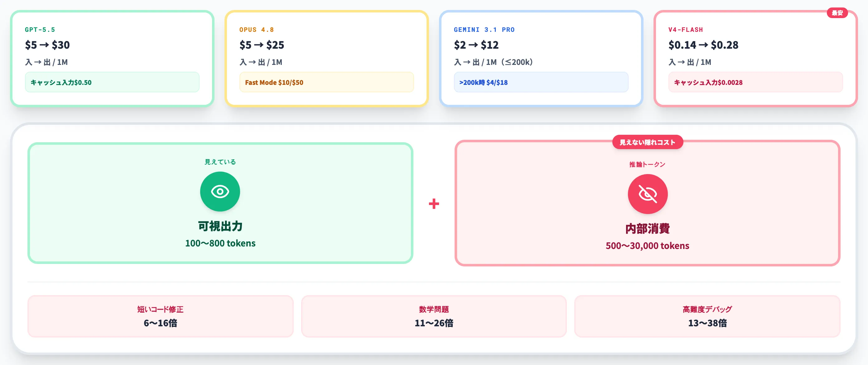Click the GEMINI 3.1 PRO heading
The image size is (868, 365).
(x=484, y=30)
